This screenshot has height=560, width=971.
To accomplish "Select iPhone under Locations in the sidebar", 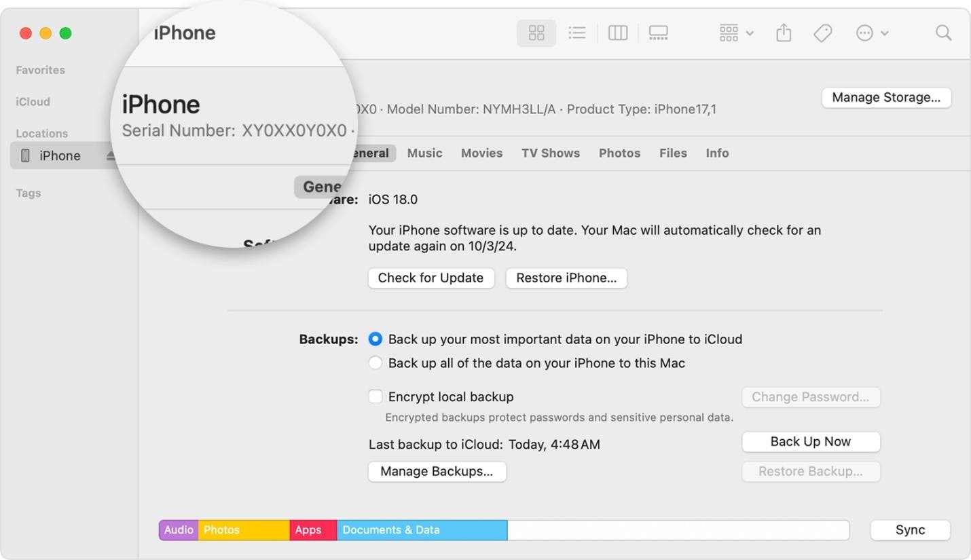I will coord(60,155).
